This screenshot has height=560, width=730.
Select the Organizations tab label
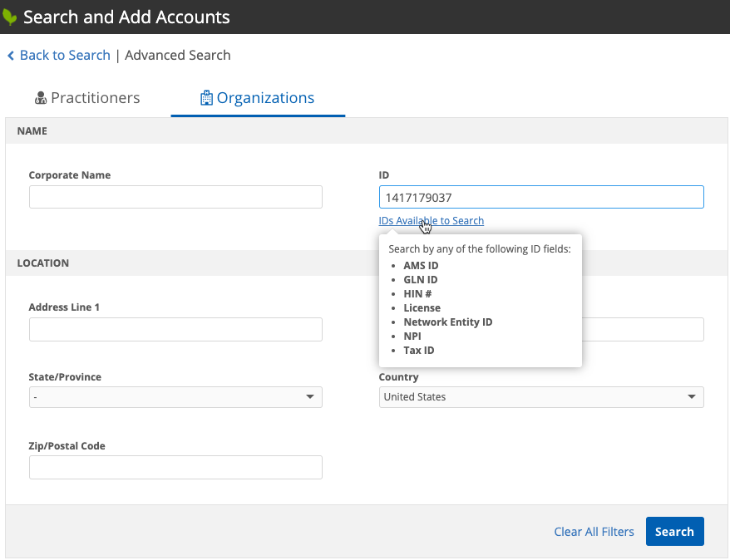click(x=265, y=98)
